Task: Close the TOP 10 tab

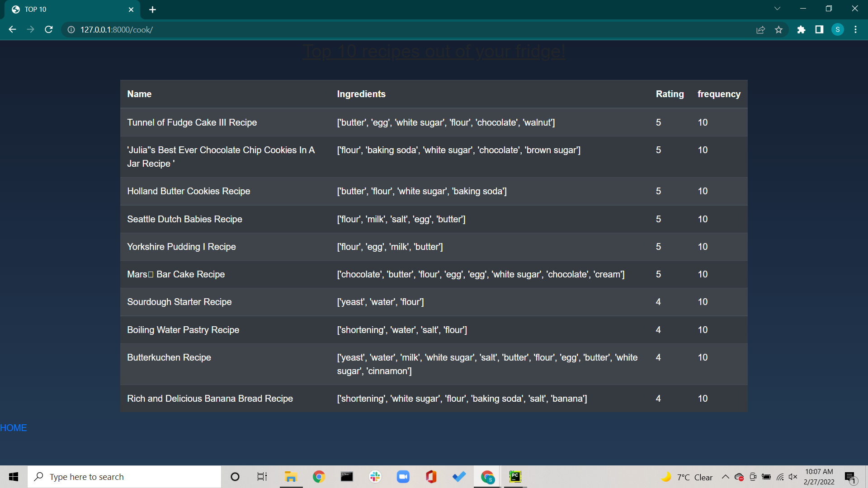Action: 131,9
